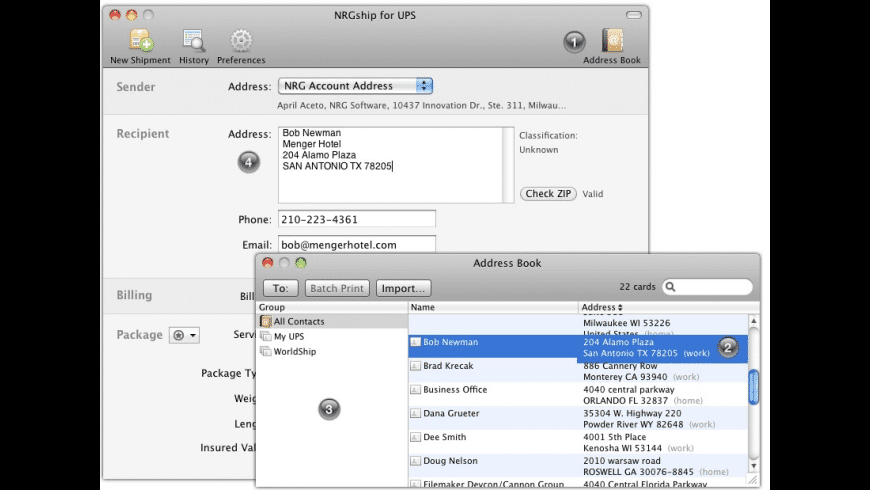Click the Address Book vertical scrollbar thumb
This screenshot has width=870, height=490.
pos(753,387)
